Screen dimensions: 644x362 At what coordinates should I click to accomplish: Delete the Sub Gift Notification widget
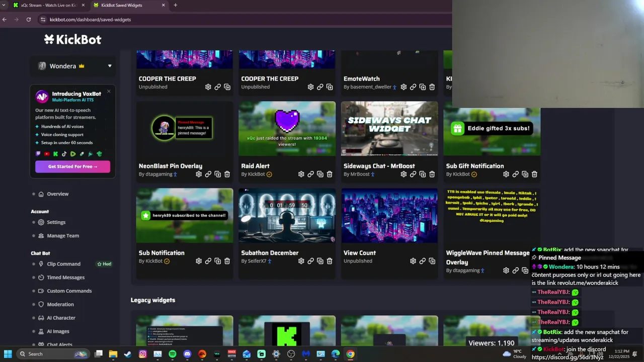coord(534,174)
